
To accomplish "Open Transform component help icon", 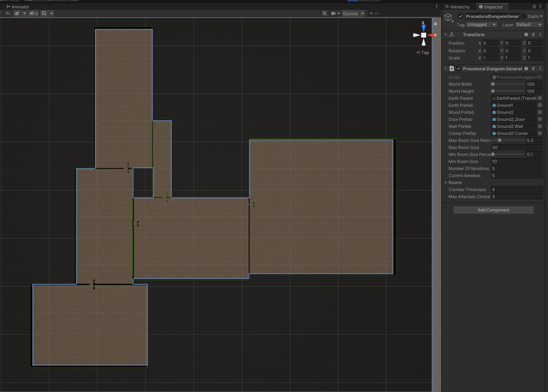I will click(526, 34).
